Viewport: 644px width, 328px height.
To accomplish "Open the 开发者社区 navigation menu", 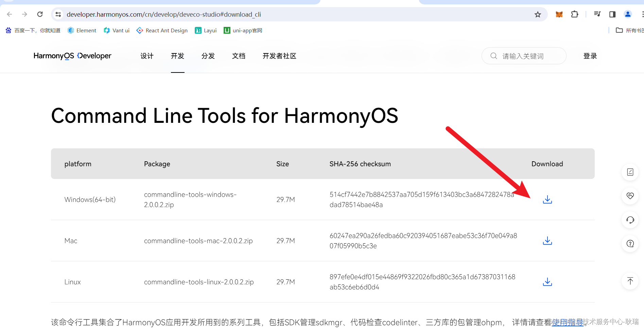I will (x=279, y=56).
